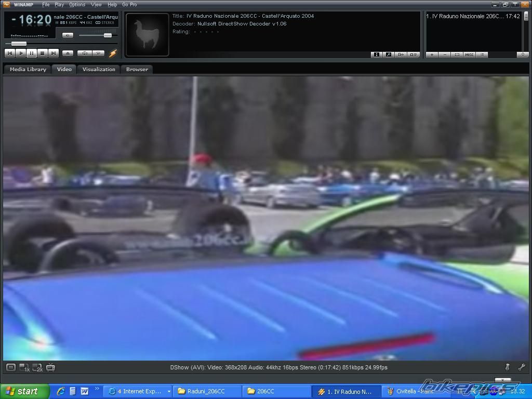Image resolution: width=532 pixels, height=399 pixels.
Task: Open playlist MISC options menu
Action: [469, 55]
